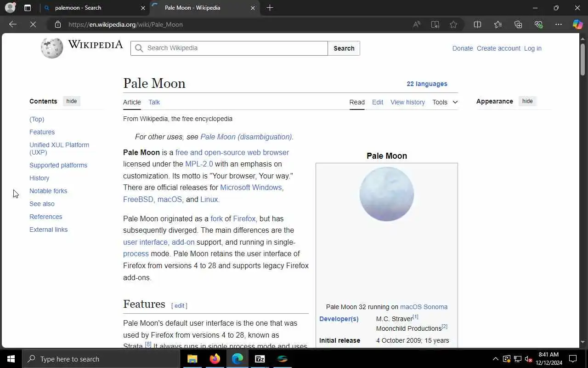
Task: Go to References section in contents
Action: [45, 217]
